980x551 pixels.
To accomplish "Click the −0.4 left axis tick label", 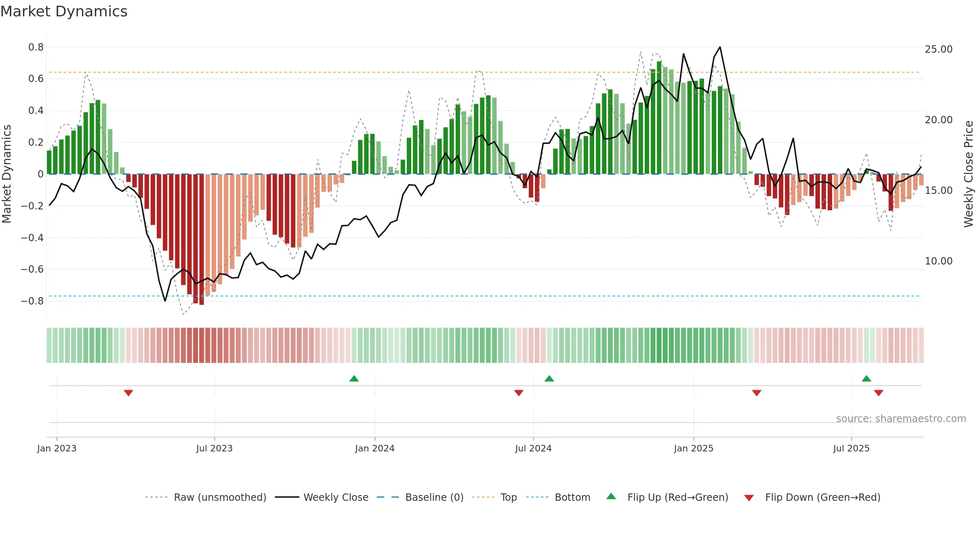I will click(32, 238).
